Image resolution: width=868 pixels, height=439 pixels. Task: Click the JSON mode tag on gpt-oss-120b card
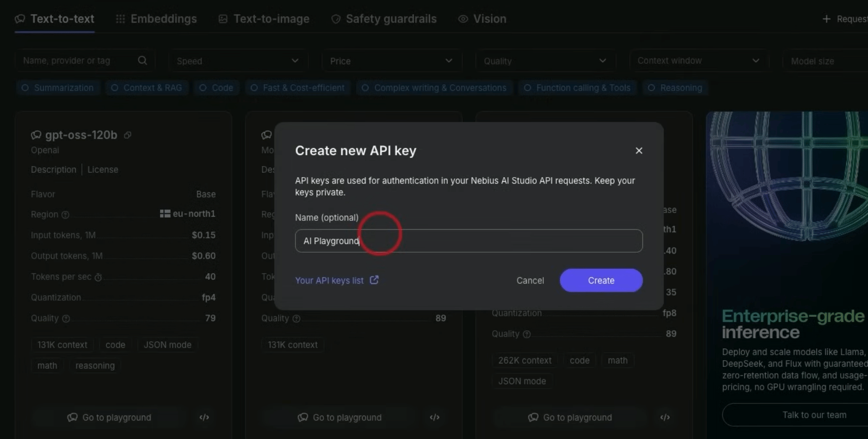(x=167, y=345)
